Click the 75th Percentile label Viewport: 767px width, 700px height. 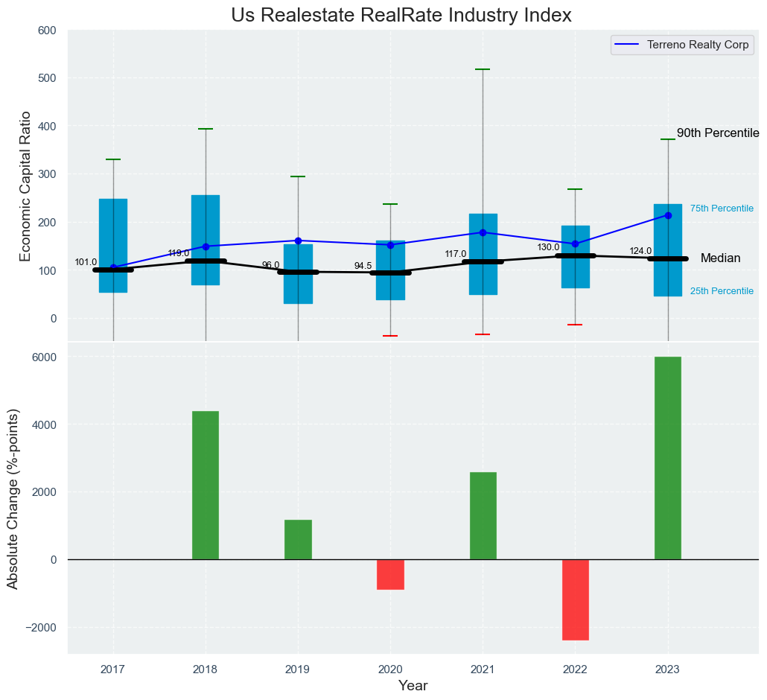point(722,209)
